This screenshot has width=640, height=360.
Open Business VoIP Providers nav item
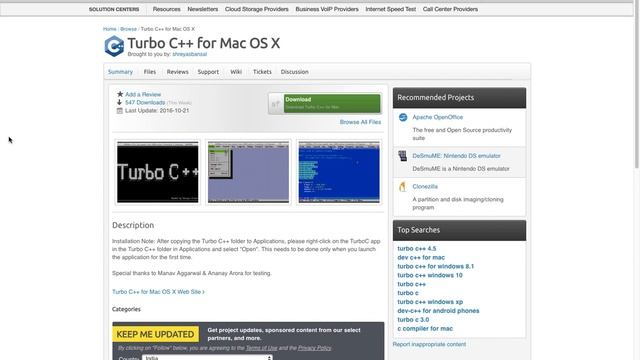[x=327, y=9]
